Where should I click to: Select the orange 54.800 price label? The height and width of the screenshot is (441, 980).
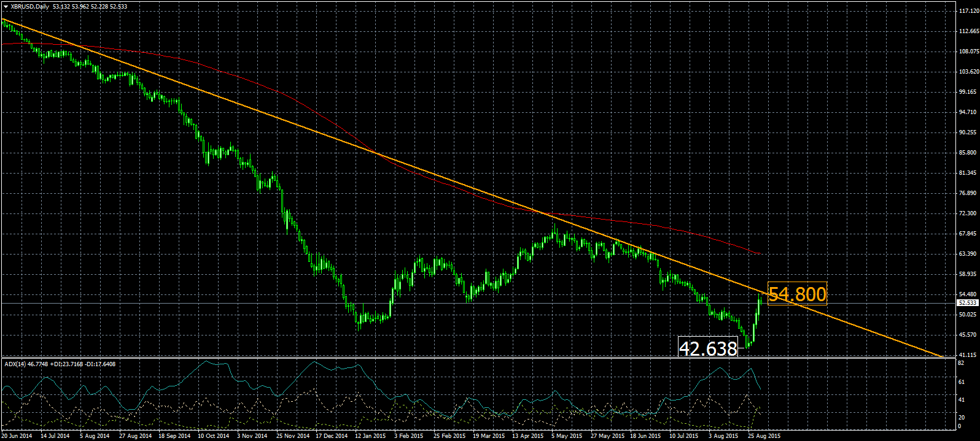point(797,294)
